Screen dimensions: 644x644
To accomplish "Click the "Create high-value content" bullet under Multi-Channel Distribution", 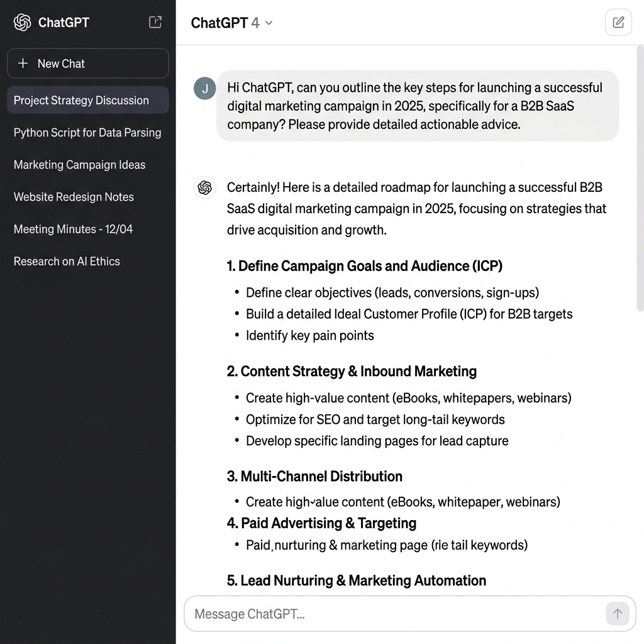I will pos(403,501).
